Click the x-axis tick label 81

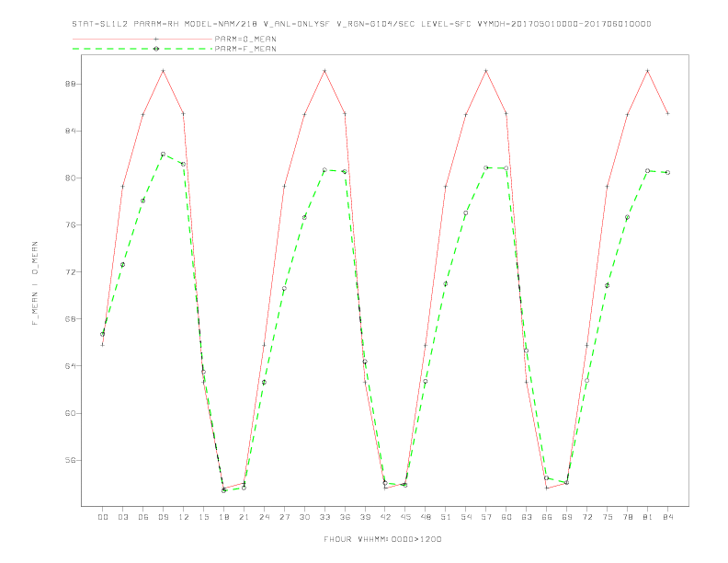[x=648, y=517]
